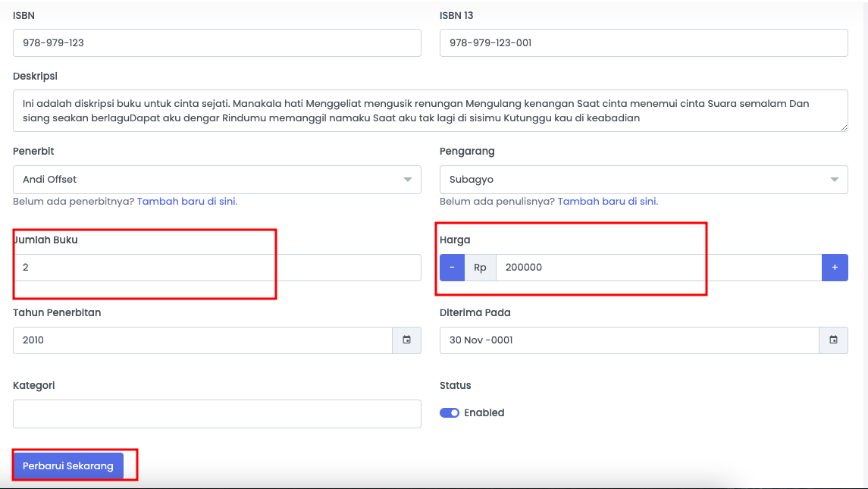Viewport: 868px width, 489px height.
Task: Click inside the Deskripsi text area
Action: click(429, 111)
